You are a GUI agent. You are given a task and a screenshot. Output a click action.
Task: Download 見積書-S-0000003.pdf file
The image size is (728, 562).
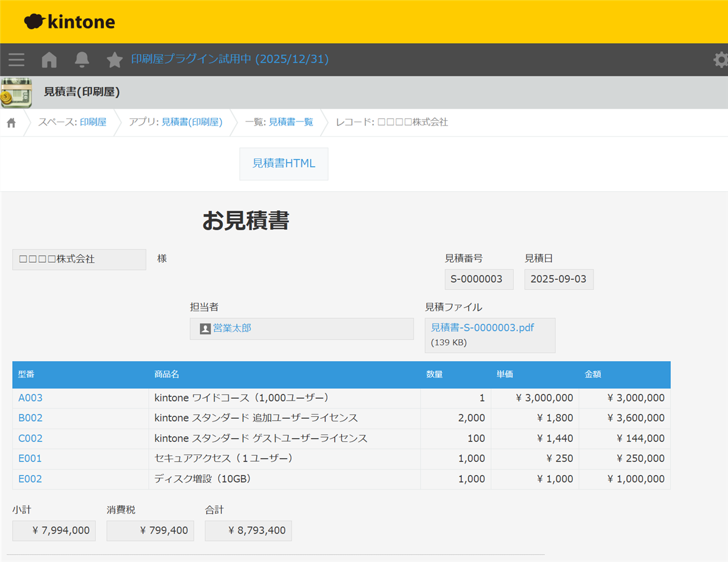[x=482, y=328]
